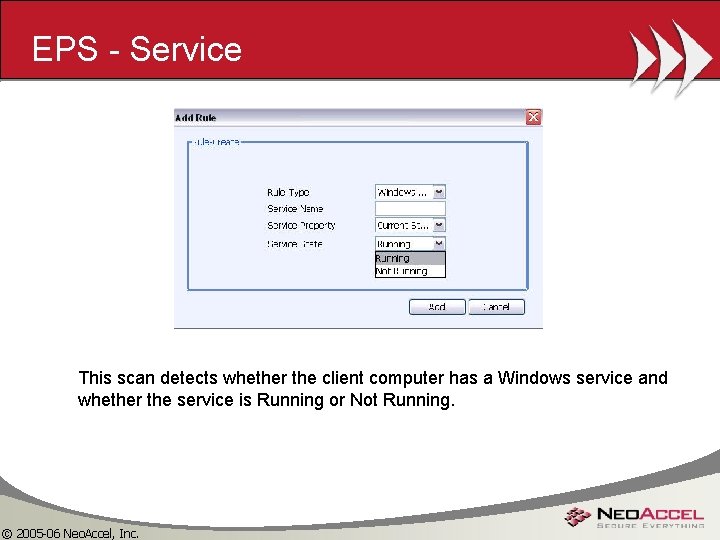Viewport: 720px width, 540px height.
Task: Click the Rule Type label
Action: 288,192
